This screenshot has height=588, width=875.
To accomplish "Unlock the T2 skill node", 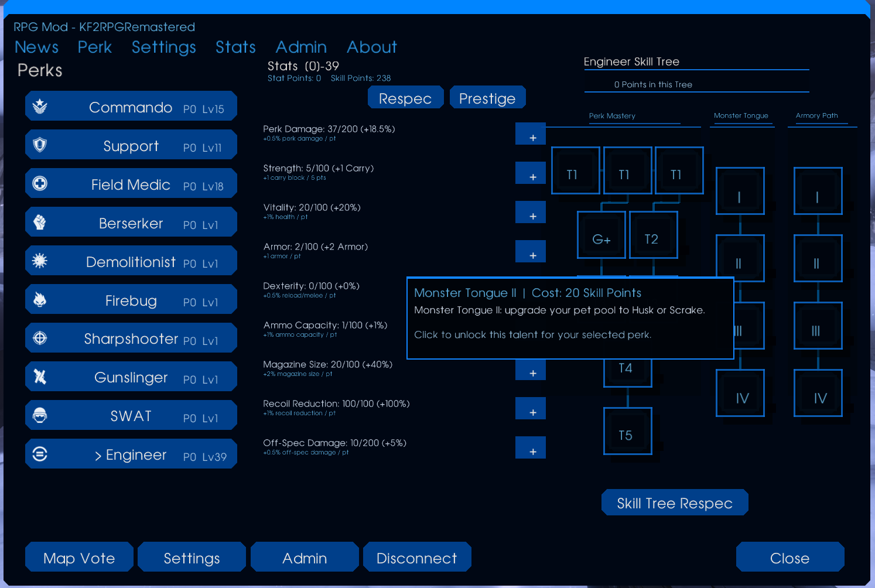I will coord(654,235).
